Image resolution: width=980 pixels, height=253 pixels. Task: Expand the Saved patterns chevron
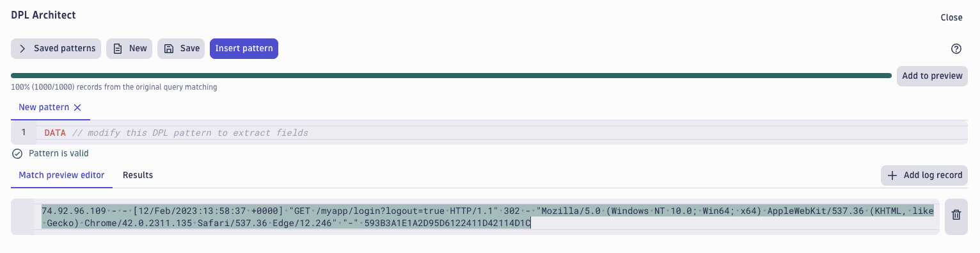click(x=22, y=49)
